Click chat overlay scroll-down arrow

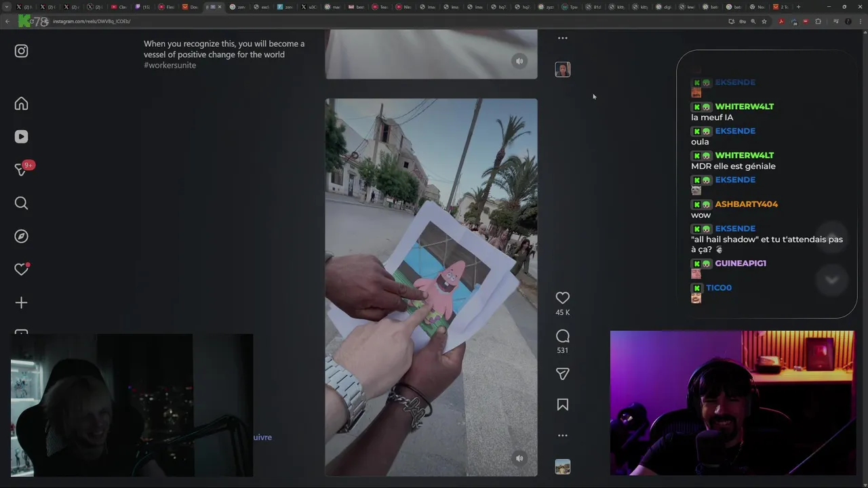[x=831, y=280]
